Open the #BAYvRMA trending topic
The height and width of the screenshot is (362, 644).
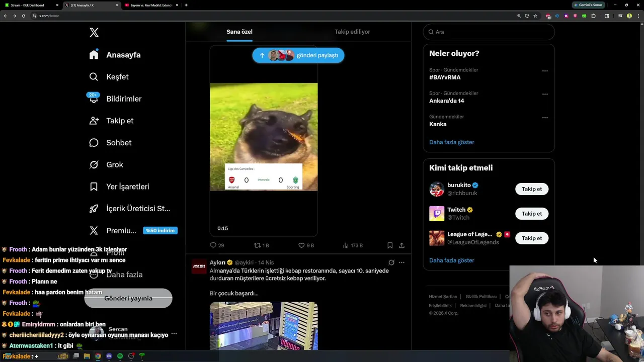click(x=445, y=77)
